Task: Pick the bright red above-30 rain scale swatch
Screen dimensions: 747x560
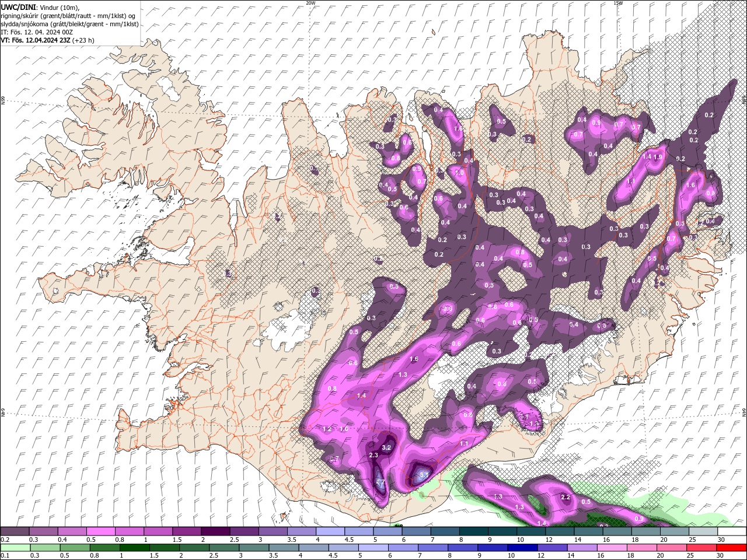Action: coord(731,547)
